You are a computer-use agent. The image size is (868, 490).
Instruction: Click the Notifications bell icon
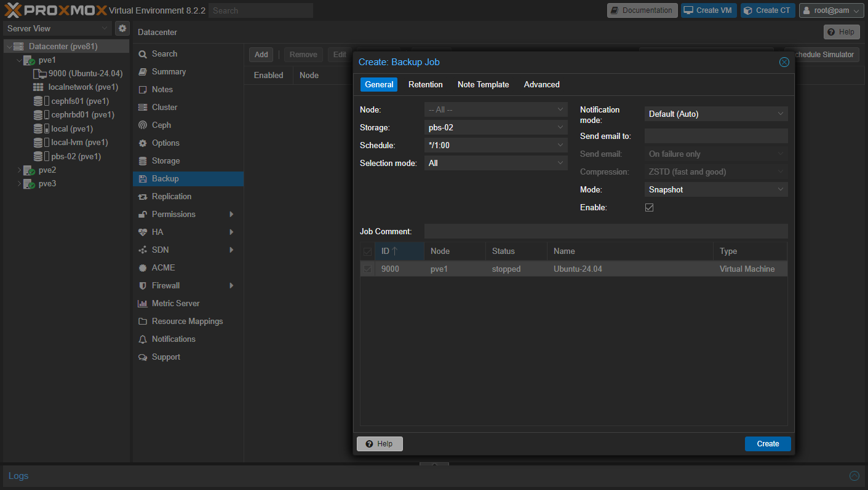pos(143,339)
